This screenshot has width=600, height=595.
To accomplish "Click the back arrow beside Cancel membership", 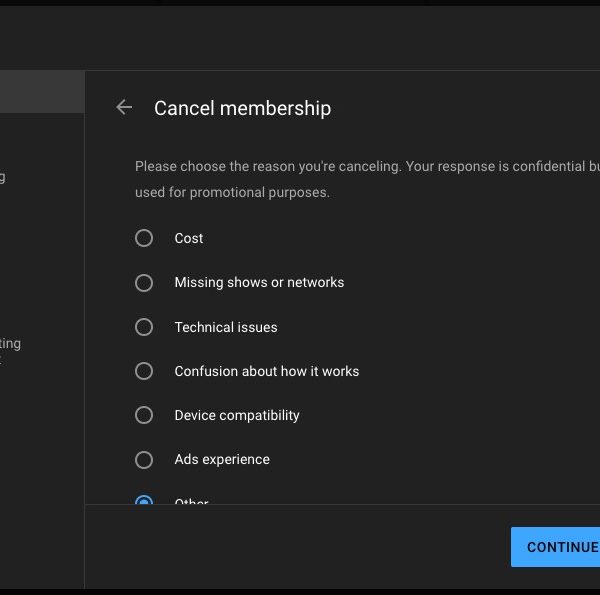I will [x=124, y=108].
